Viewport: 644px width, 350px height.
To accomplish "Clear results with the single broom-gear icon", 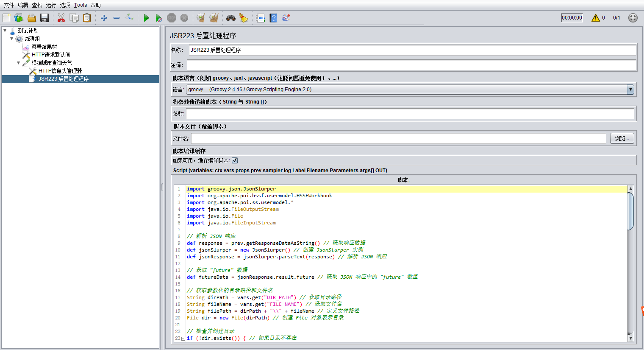I will coord(201,18).
